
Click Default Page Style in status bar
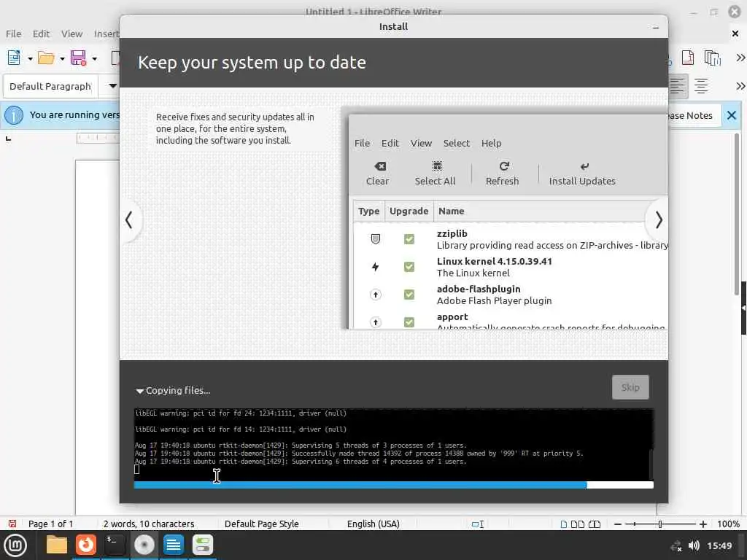pyautogui.click(x=262, y=524)
